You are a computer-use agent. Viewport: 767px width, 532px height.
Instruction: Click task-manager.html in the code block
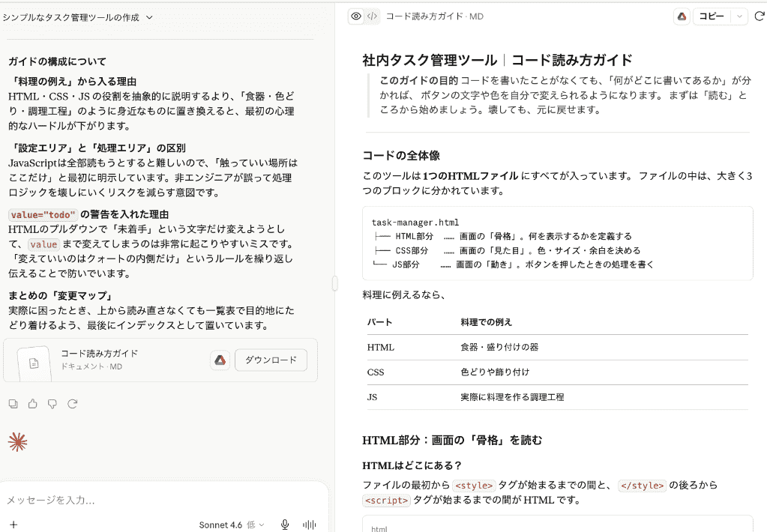pos(415,223)
